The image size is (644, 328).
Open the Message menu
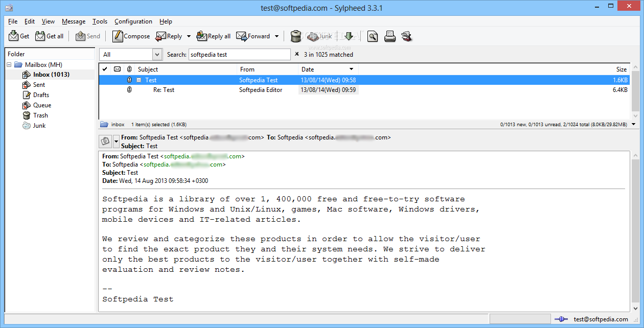pos(74,21)
